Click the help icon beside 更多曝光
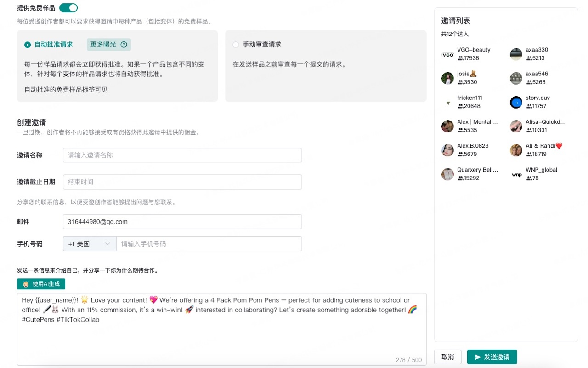The height and width of the screenshot is (368, 588). (x=124, y=45)
